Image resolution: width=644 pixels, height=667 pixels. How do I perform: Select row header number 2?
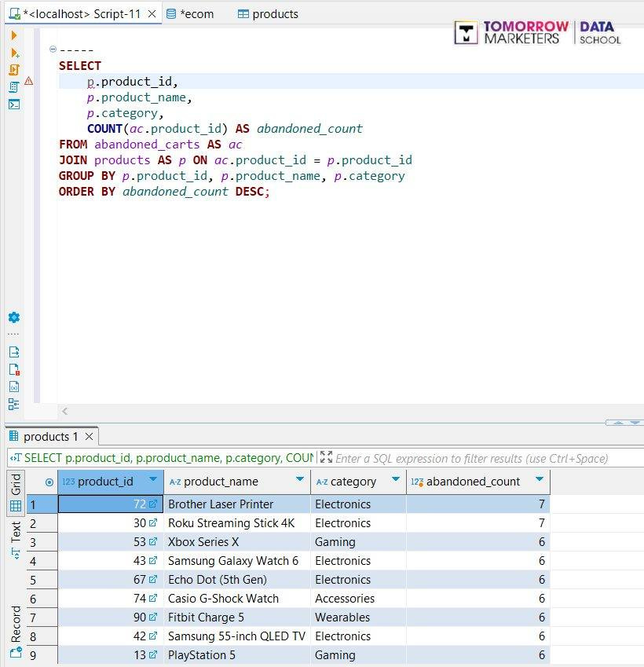coord(42,523)
